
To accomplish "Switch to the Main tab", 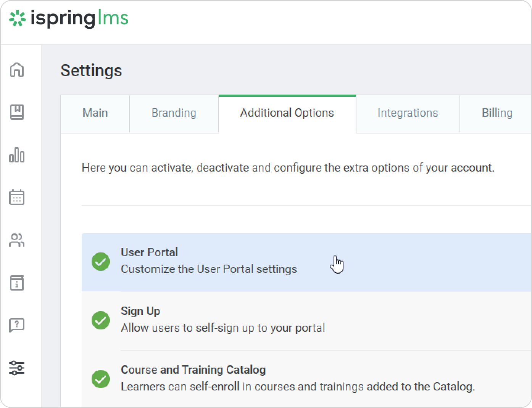I will tap(95, 113).
